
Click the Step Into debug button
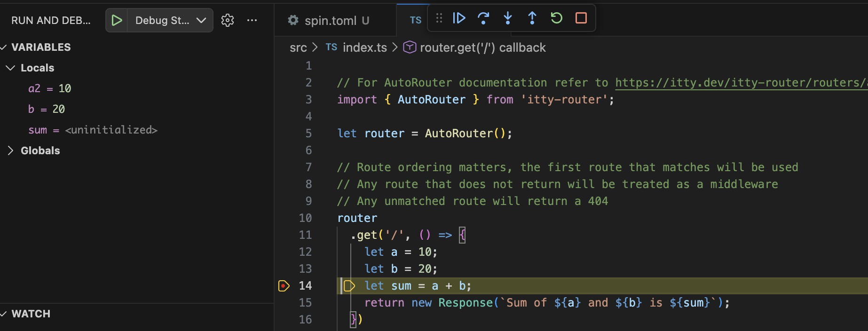tap(508, 18)
